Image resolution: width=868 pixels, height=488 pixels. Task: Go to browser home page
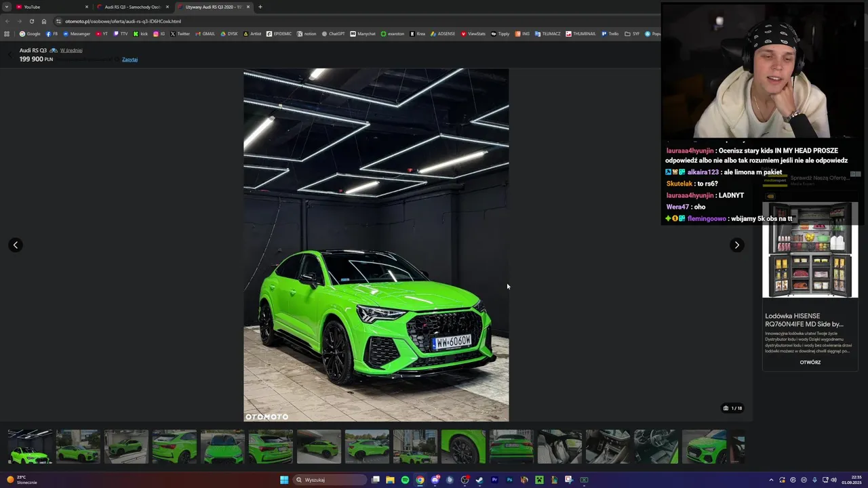point(44,21)
